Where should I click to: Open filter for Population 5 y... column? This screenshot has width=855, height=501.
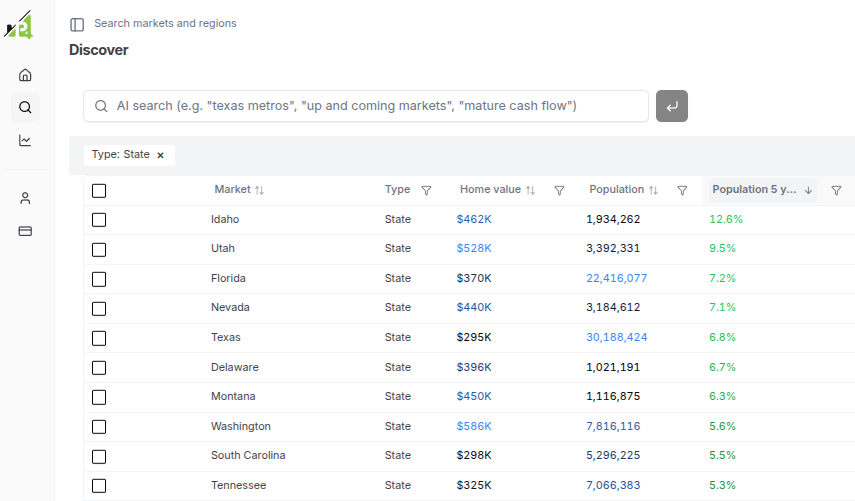tap(836, 190)
